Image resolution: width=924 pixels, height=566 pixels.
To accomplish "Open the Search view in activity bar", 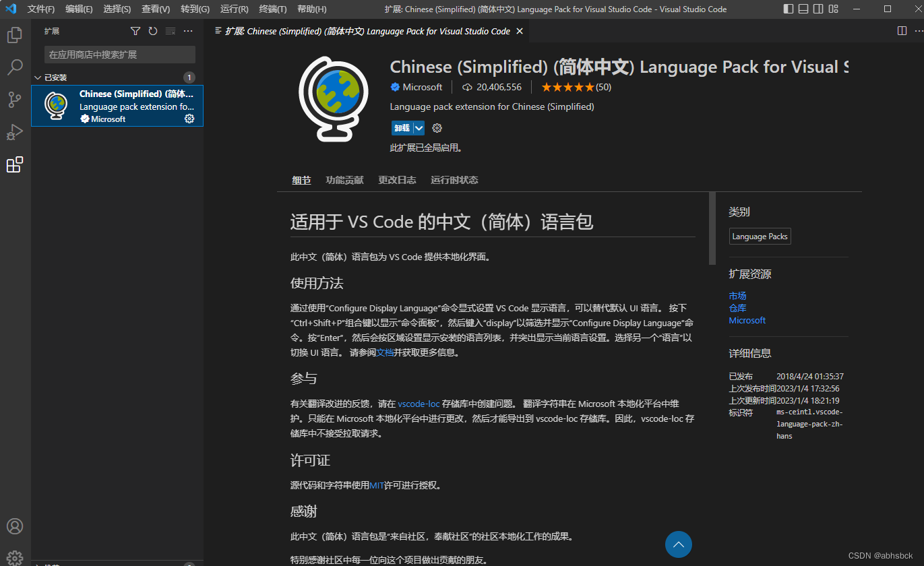I will tap(15, 67).
